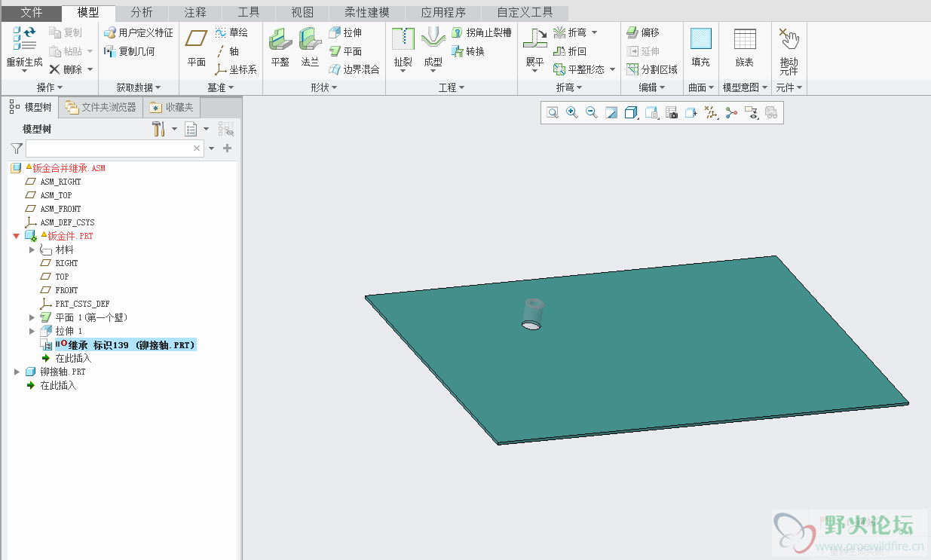The width and height of the screenshot is (931, 560).
Task: Open the 文件夹浏览器 navigator tab
Action: click(x=101, y=107)
